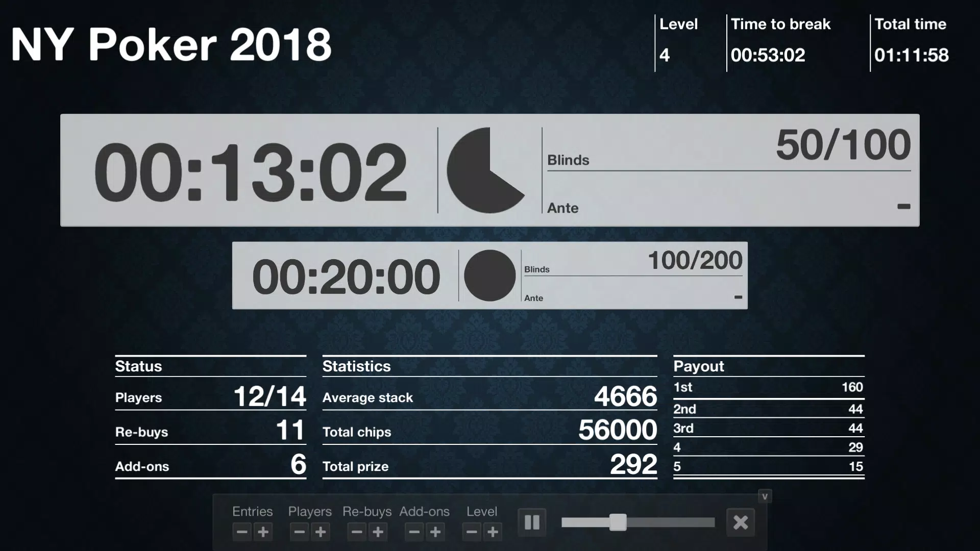Image resolution: width=980 pixels, height=551 pixels.
Task: Toggle the Players minus decrement control
Action: (x=298, y=532)
